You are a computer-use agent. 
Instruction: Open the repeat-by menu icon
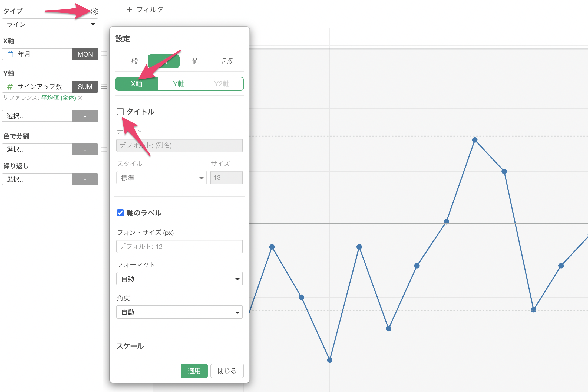point(104,179)
